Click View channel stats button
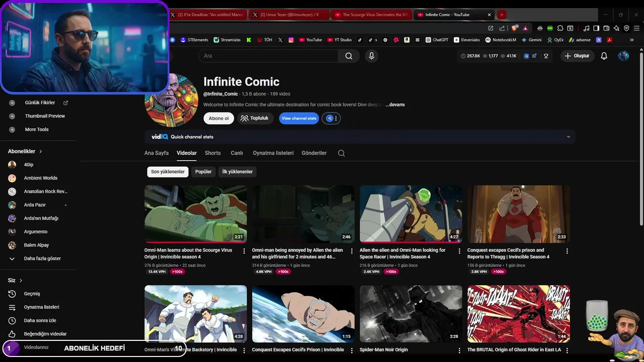 coord(299,118)
